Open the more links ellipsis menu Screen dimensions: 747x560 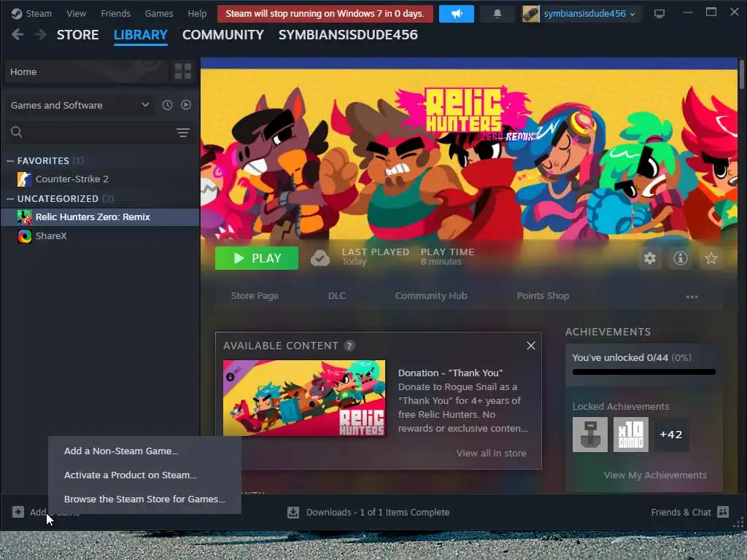(692, 297)
